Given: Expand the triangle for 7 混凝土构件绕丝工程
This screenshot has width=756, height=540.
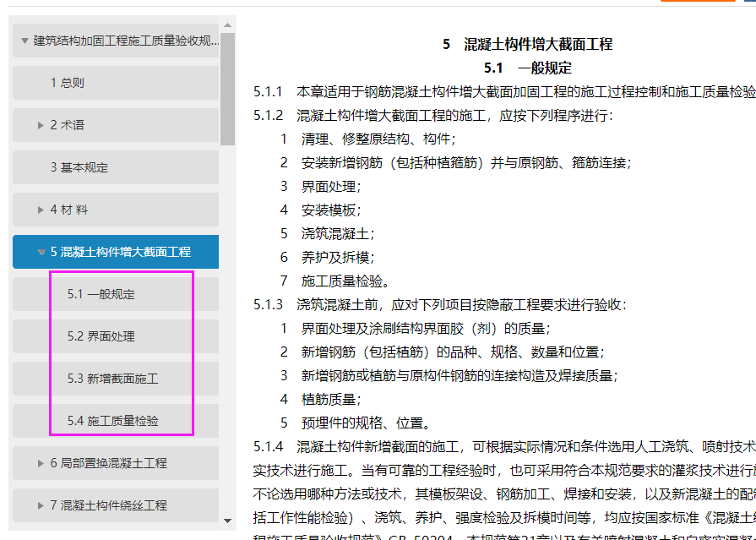Looking at the screenshot, I should tap(41, 505).
